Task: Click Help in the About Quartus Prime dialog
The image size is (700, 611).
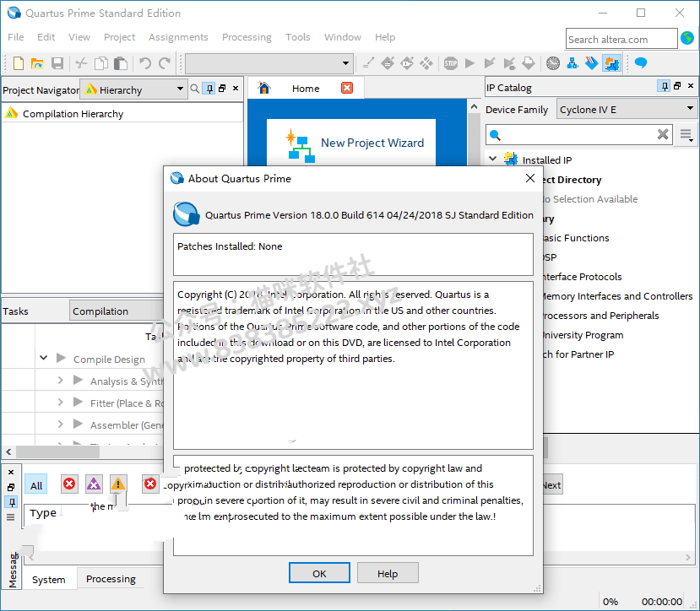Action: [388, 573]
